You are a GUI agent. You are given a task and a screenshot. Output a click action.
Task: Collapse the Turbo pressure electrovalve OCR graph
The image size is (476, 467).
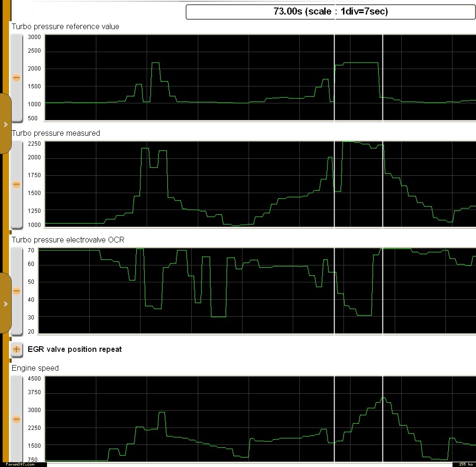tap(16, 291)
